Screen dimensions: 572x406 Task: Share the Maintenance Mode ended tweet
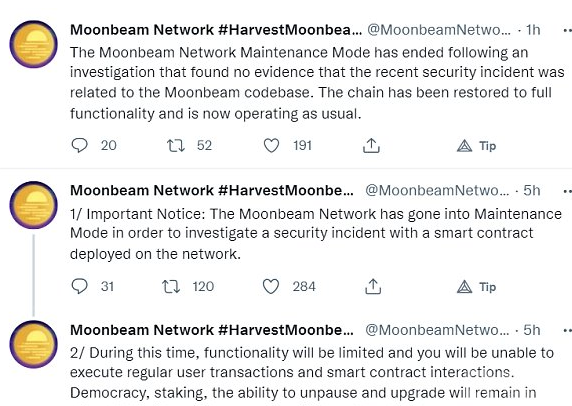pyautogui.click(x=371, y=146)
